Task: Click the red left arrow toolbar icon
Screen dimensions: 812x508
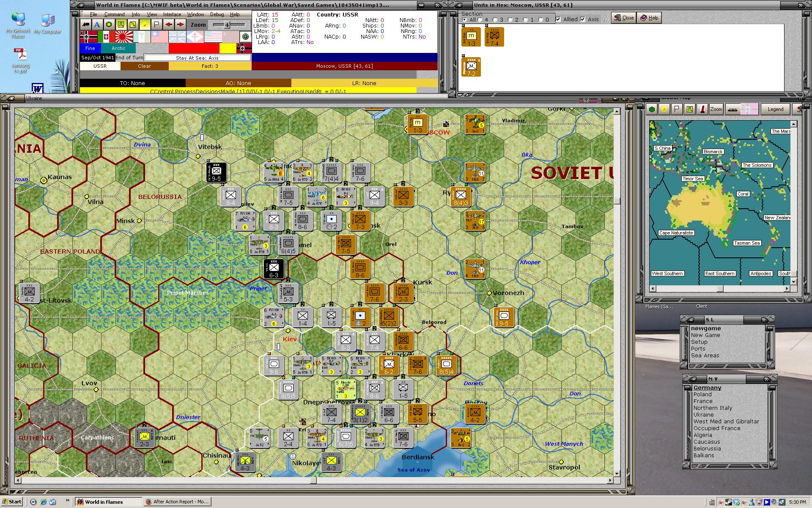Action: (x=168, y=25)
